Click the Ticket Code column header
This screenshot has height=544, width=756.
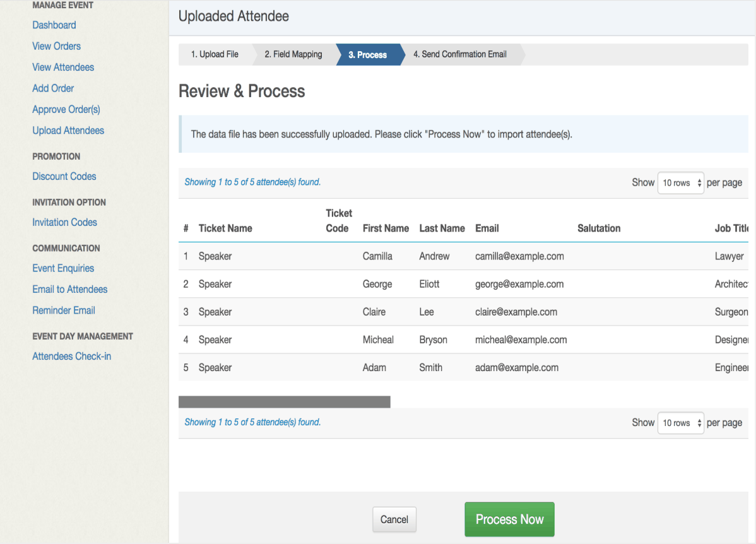pos(338,220)
